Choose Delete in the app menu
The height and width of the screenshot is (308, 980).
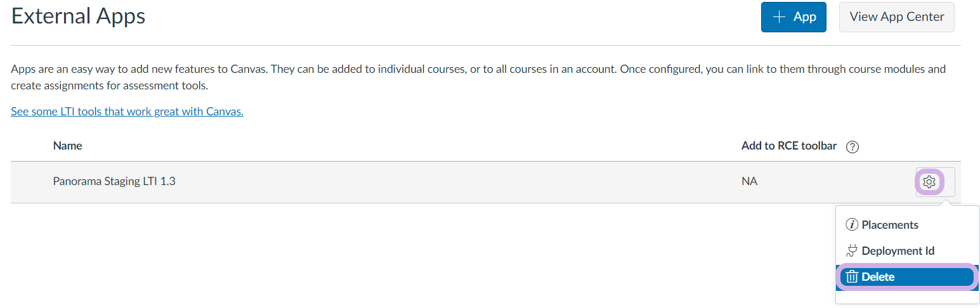[x=878, y=277]
